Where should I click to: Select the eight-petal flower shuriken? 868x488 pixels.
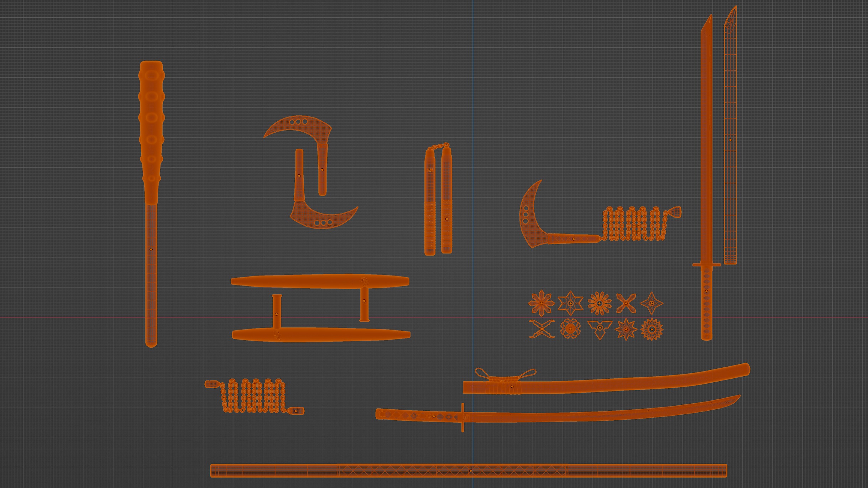pyautogui.click(x=542, y=303)
